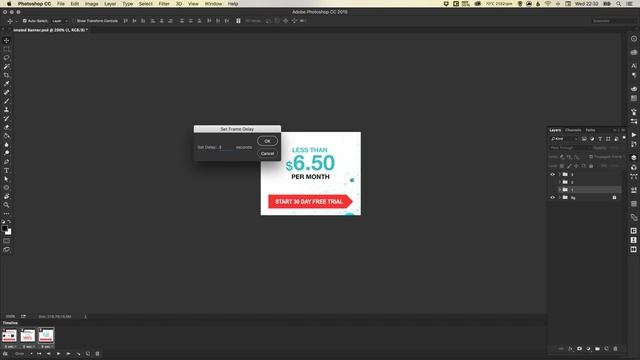
Task: Hide the Bg group layer
Action: pyautogui.click(x=553, y=198)
